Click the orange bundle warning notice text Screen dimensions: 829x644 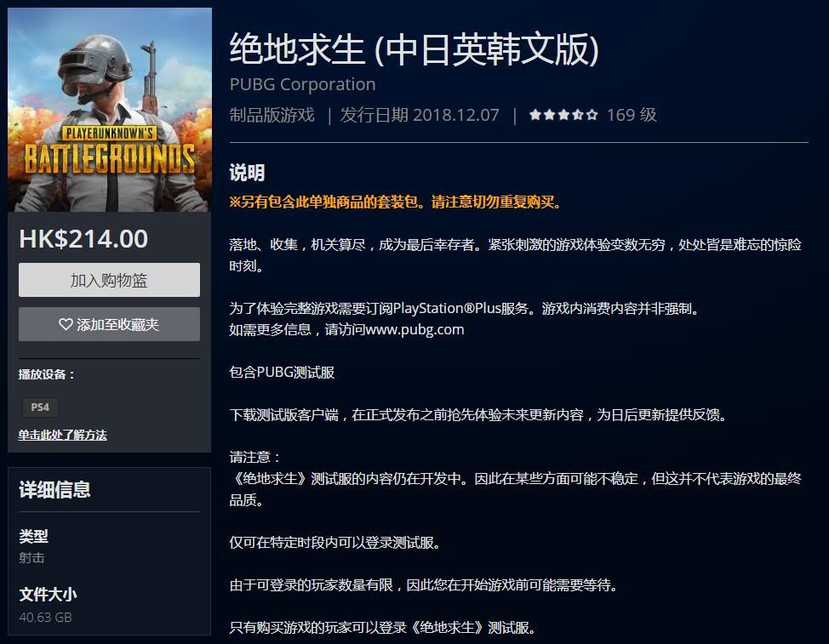395,202
